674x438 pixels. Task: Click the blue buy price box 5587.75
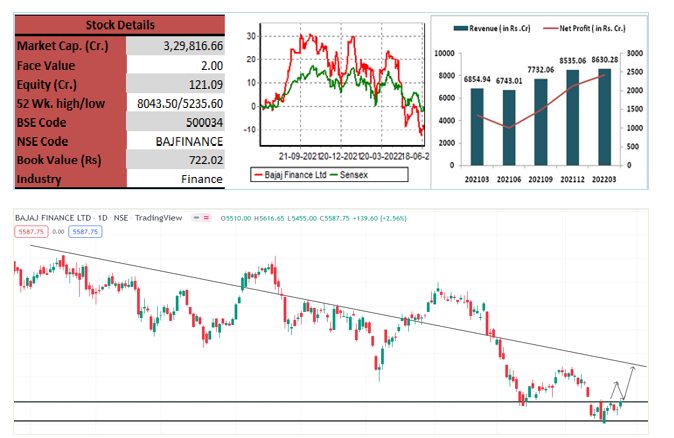(x=85, y=232)
